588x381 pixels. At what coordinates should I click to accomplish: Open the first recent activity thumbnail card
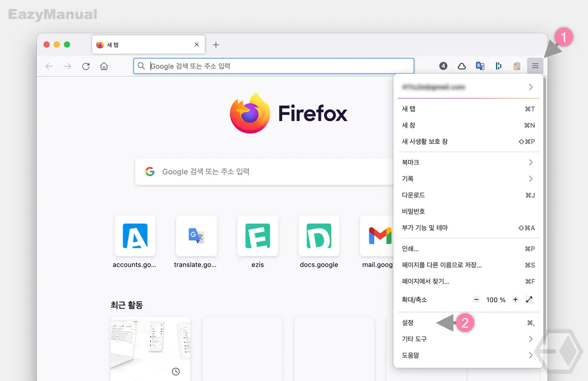point(150,349)
